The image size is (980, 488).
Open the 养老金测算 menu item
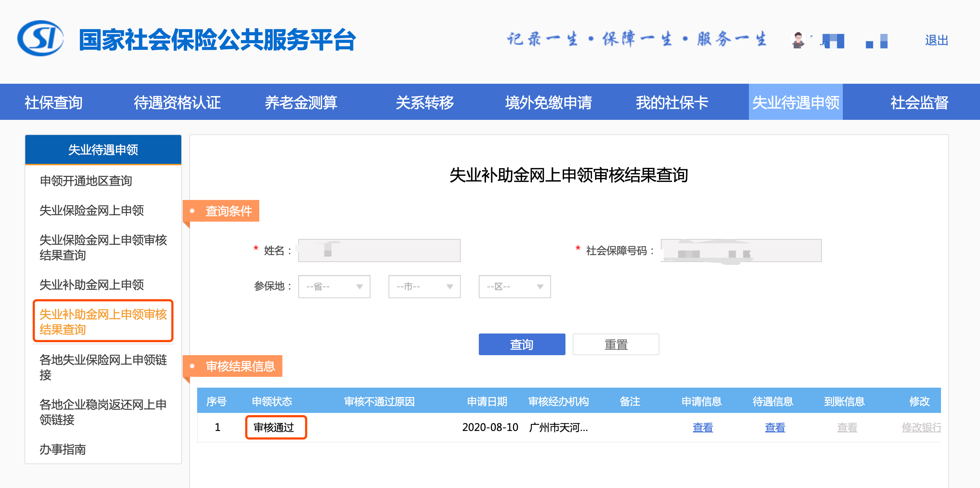(301, 102)
